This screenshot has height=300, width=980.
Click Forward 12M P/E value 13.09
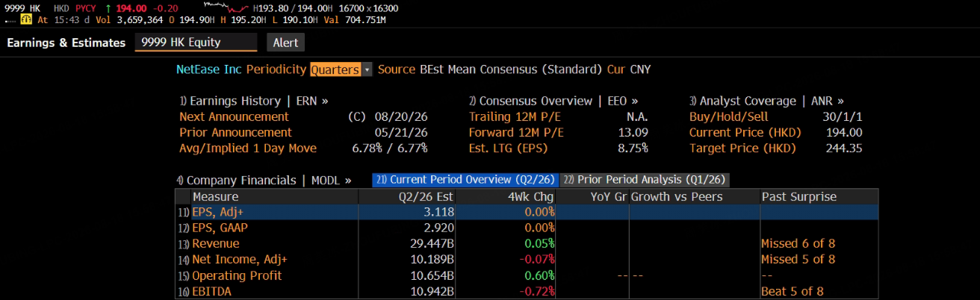coord(633,132)
